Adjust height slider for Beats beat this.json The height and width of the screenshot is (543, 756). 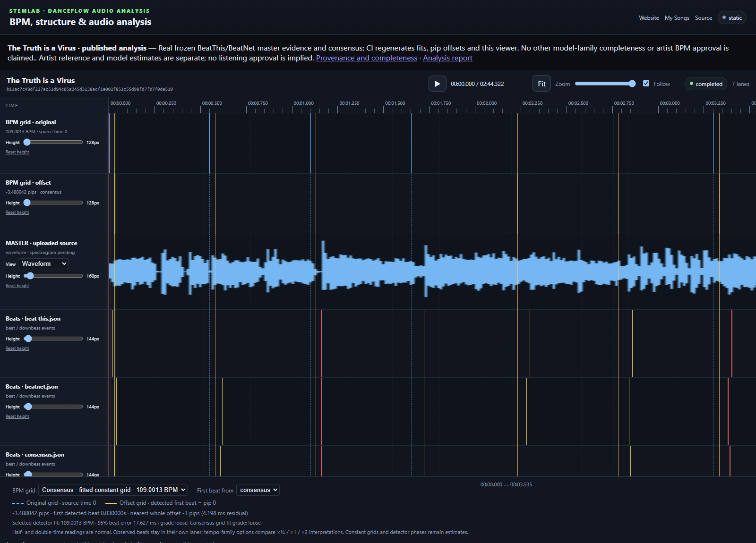[x=53, y=339]
